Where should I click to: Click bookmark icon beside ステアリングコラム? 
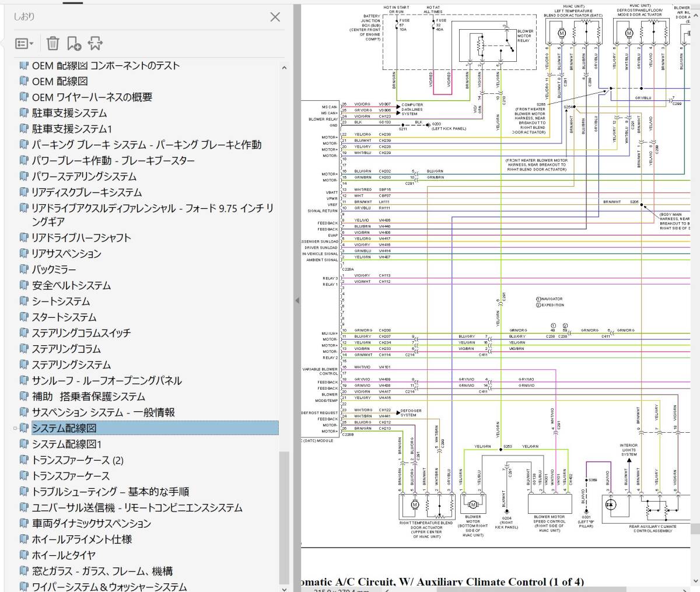(x=24, y=349)
